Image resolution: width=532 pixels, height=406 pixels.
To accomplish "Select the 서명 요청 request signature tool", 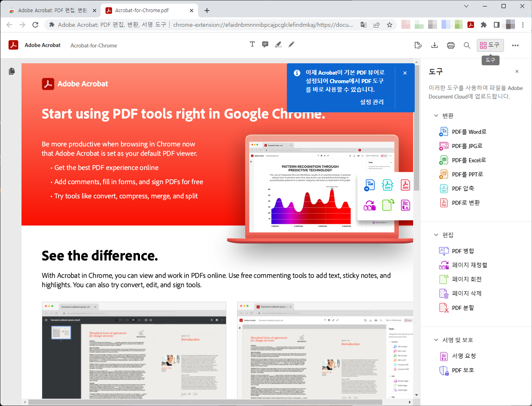I will [458, 356].
